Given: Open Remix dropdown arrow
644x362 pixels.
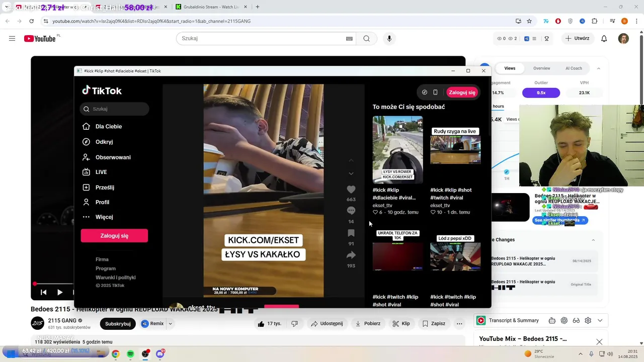Looking at the screenshot, I should 170,324.
